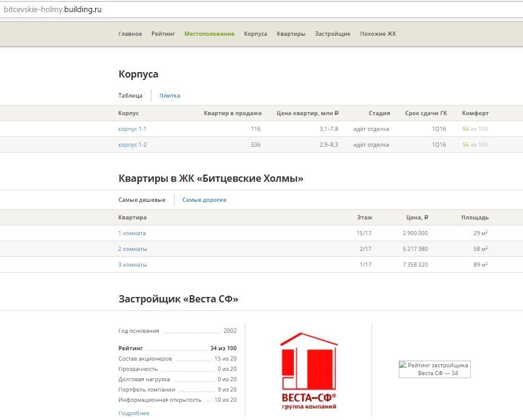
Task: Click the Квартиры в ЖК «Битцевские Холмы» heading
Action: coord(211,178)
